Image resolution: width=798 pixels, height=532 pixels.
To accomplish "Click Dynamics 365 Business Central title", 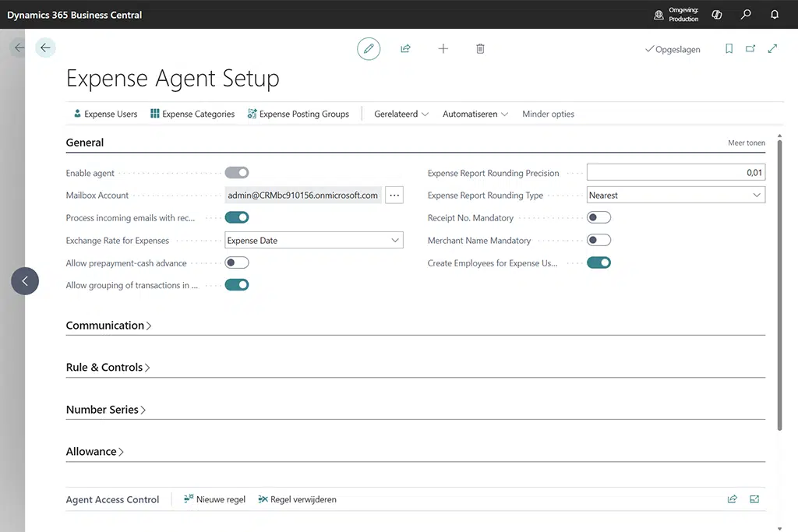I will point(74,15).
